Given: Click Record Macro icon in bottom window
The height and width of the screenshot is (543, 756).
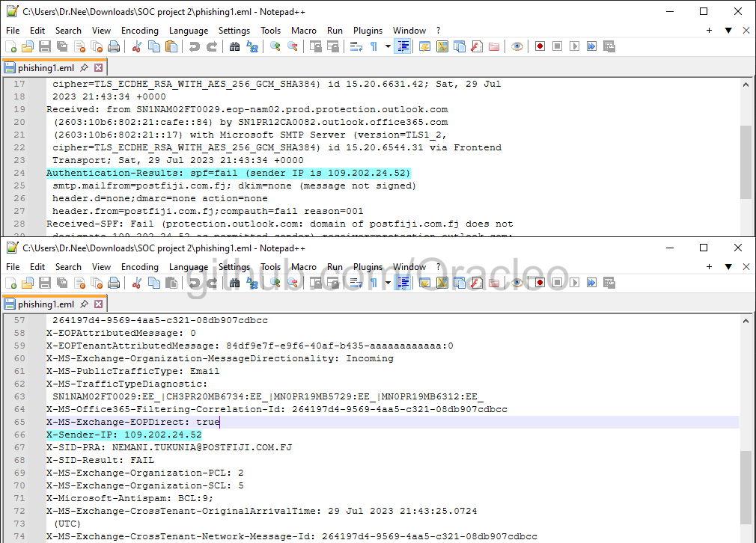Looking at the screenshot, I should [540, 283].
